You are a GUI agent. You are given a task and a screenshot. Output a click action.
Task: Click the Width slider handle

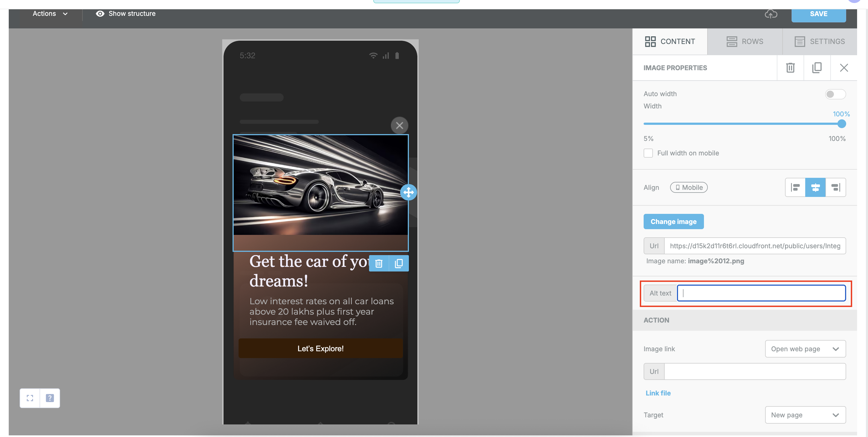[841, 124]
